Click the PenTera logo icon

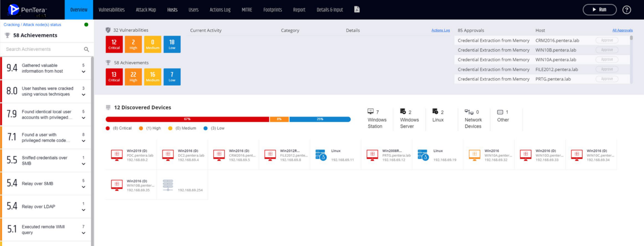[14, 10]
